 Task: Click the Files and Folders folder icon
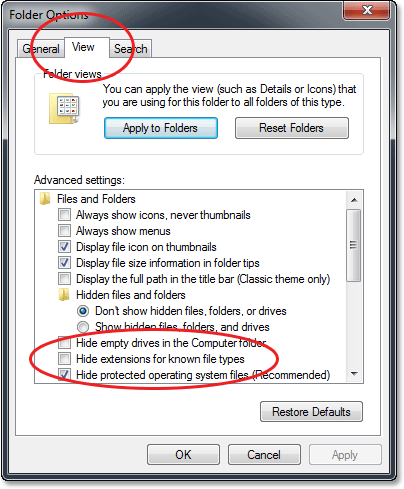[45, 199]
